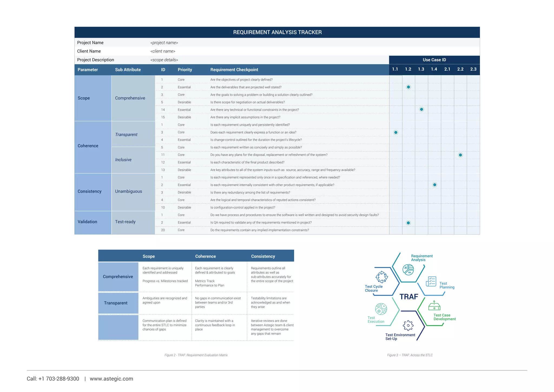This screenshot has height=392, width=554.
Task: Select the 1.2 marker on QA required row
Action: coord(408,223)
